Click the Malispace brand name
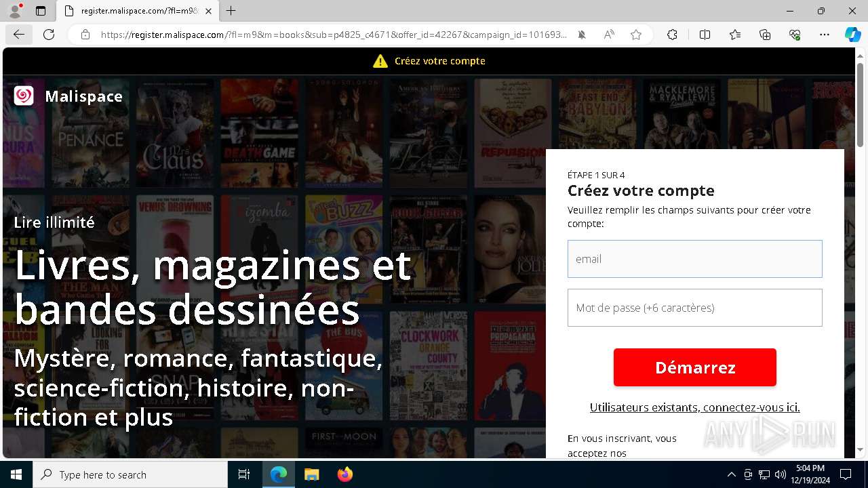The width and height of the screenshot is (868, 488). [83, 96]
